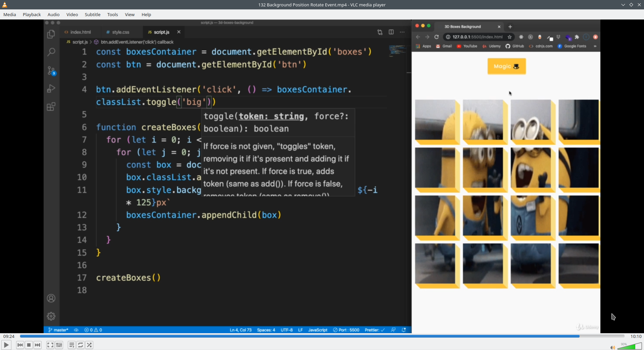The width and height of the screenshot is (644, 350).
Task: Seek on the playback progress bar
Action: pyautogui.click(x=322, y=336)
